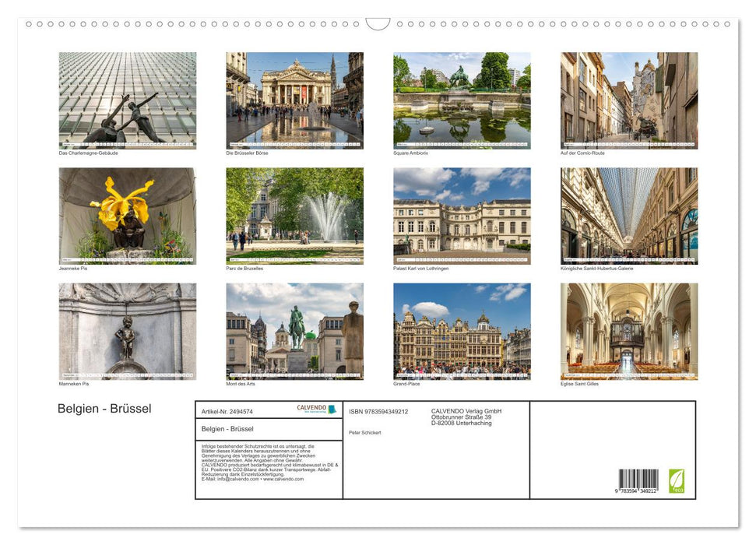The height and width of the screenshot is (545, 756).
Task: Click the Mont des Arts caption
Action: pos(241,384)
